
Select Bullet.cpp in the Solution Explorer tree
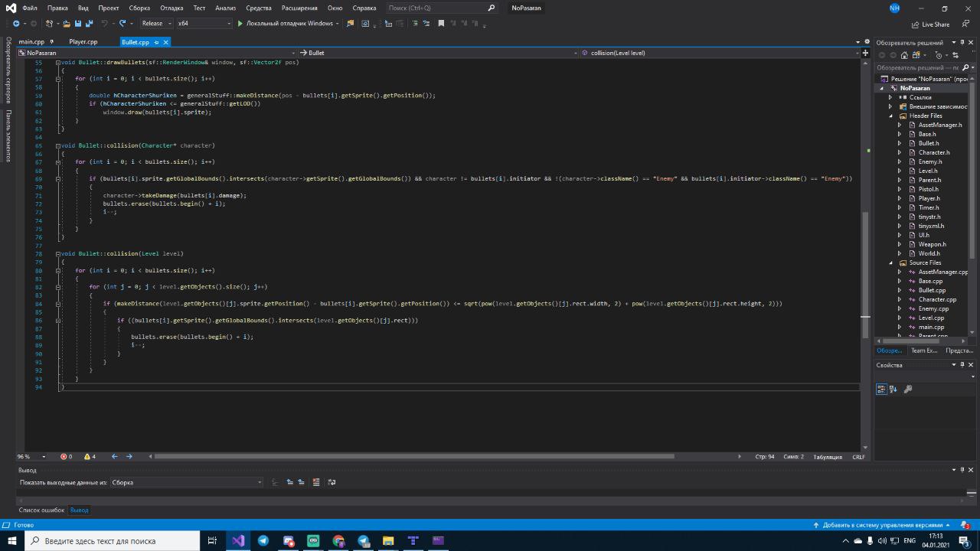click(932, 290)
